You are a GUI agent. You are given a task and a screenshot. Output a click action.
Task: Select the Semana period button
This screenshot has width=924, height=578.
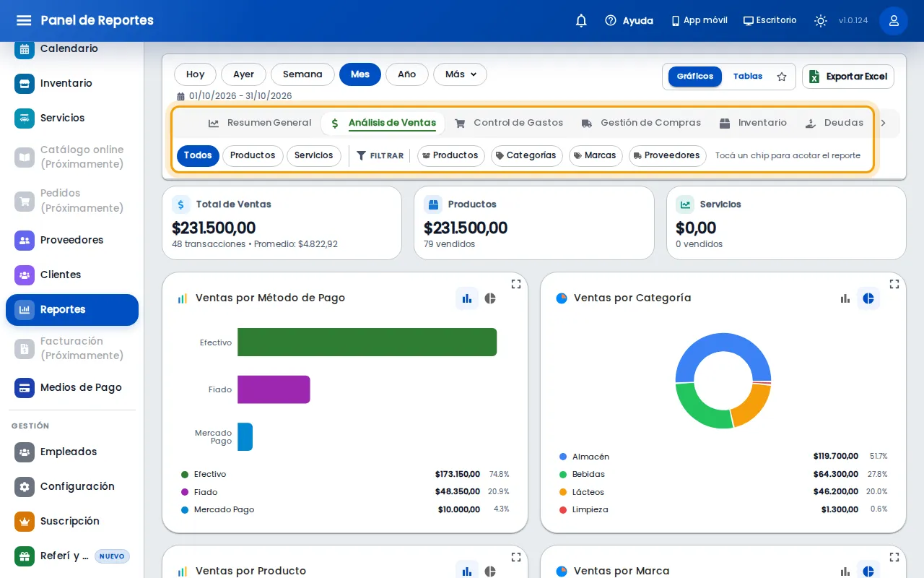point(302,74)
